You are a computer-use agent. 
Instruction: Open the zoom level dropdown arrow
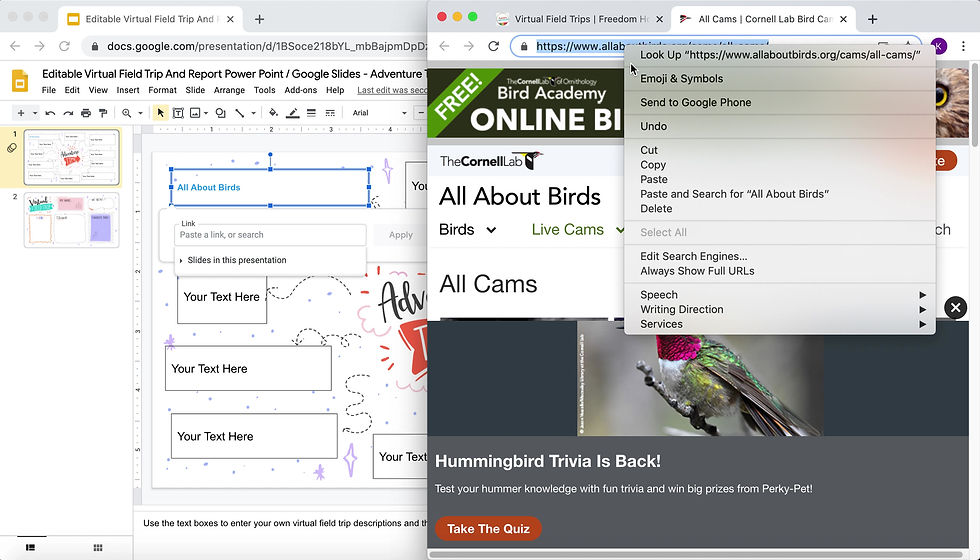[x=141, y=113]
